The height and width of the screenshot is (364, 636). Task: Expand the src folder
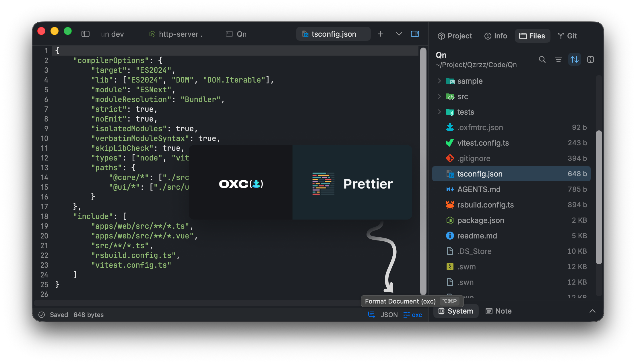pyautogui.click(x=439, y=97)
